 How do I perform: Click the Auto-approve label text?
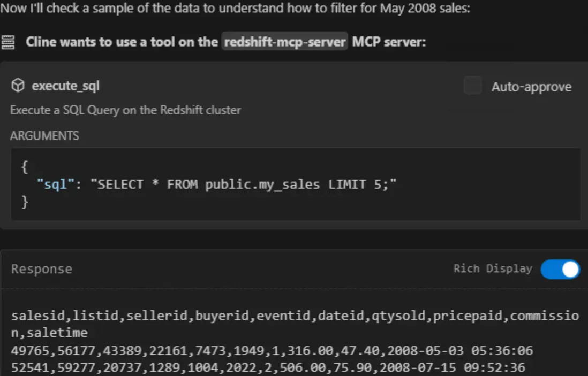tap(531, 87)
